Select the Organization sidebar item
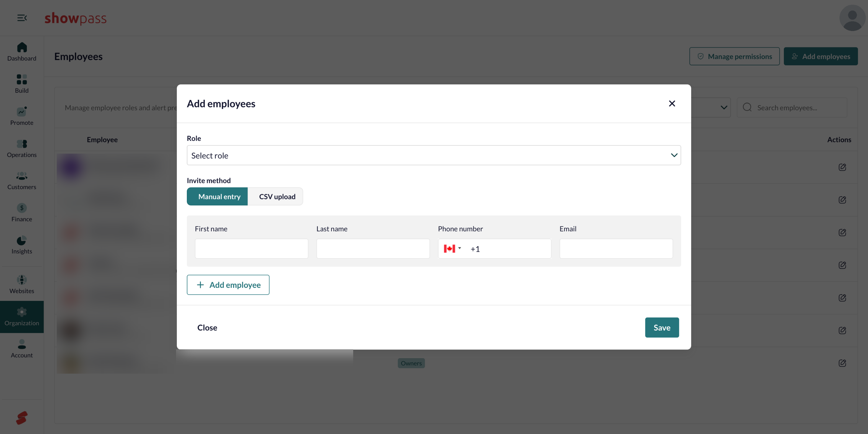 pyautogui.click(x=22, y=317)
